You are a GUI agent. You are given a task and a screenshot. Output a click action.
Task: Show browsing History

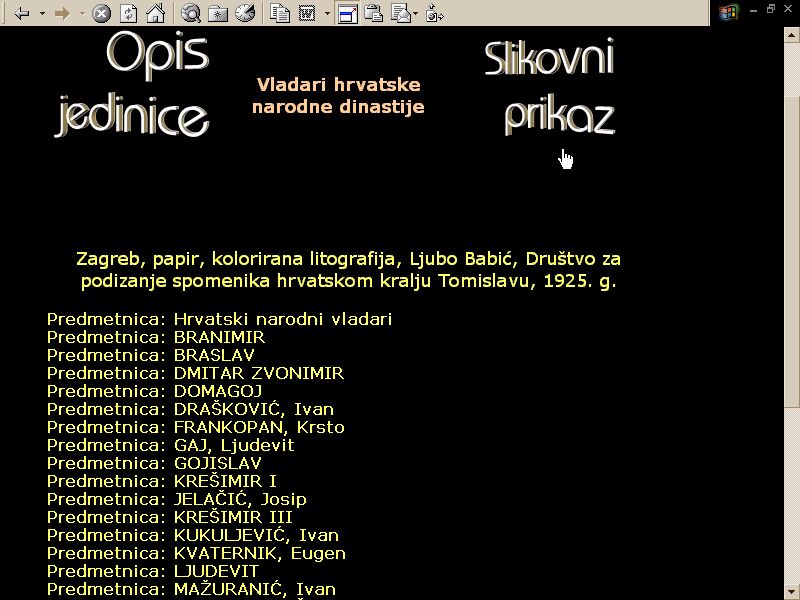(x=244, y=14)
